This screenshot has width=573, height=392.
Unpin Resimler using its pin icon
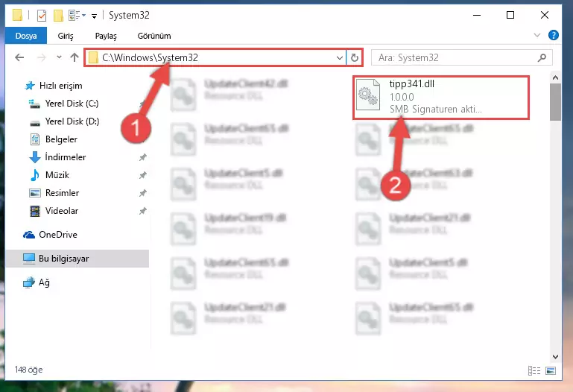(x=142, y=193)
